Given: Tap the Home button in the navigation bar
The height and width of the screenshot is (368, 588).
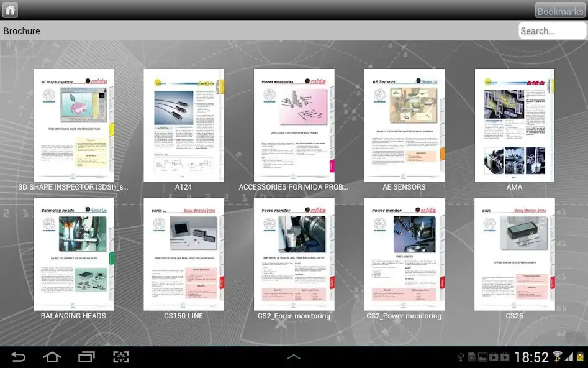Looking at the screenshot, I should 52,357.
